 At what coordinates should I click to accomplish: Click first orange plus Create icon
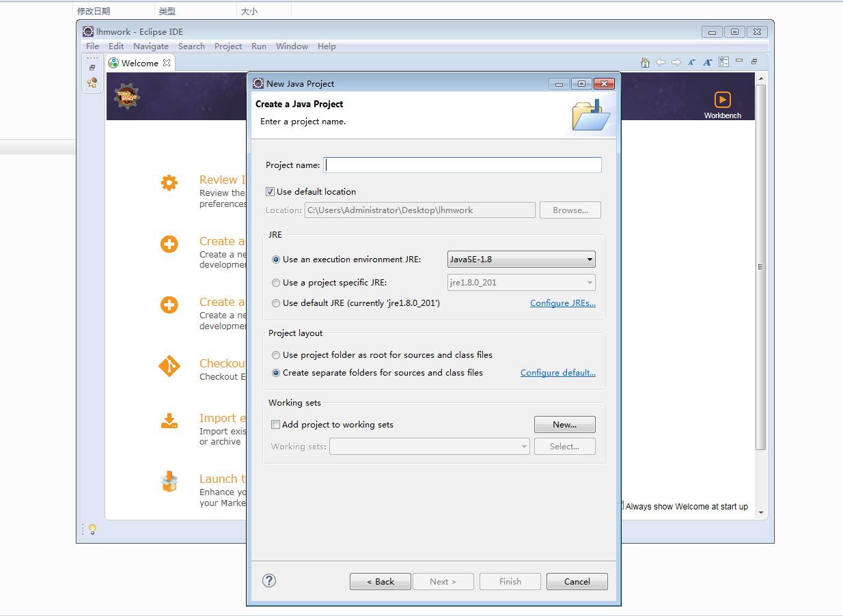click(x=169, y=244)
